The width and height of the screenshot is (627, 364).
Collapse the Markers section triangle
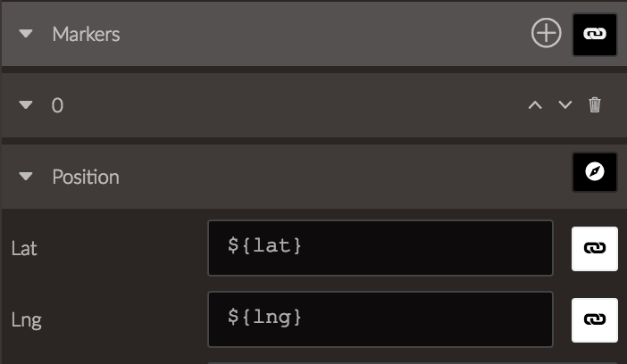coord(26,34)
